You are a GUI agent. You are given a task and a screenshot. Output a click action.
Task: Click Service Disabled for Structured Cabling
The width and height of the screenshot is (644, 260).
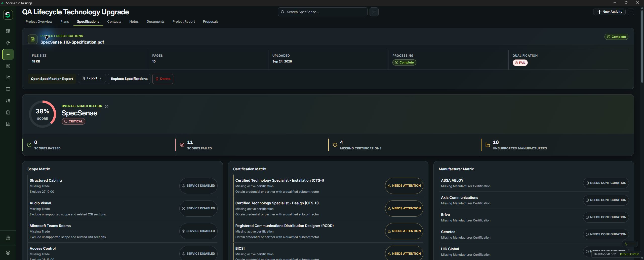pyautogui.click(x=198, y=186)
